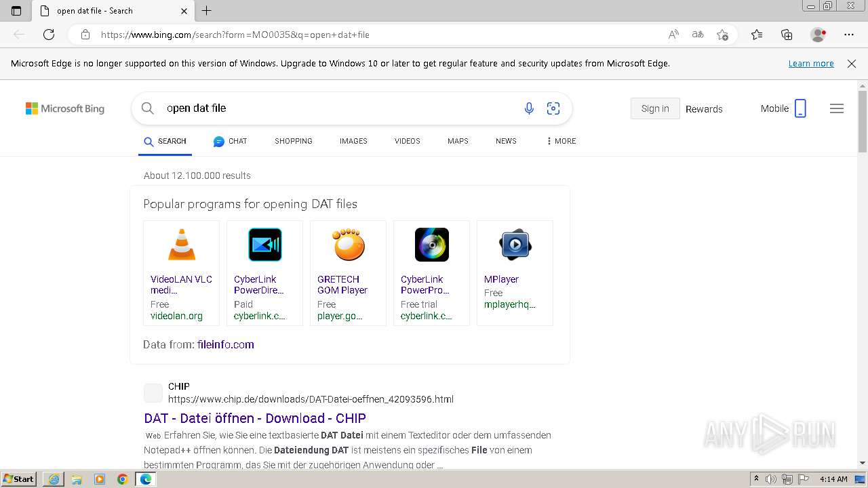
Task: Refresh the current page
Action: tap(49, 35)
